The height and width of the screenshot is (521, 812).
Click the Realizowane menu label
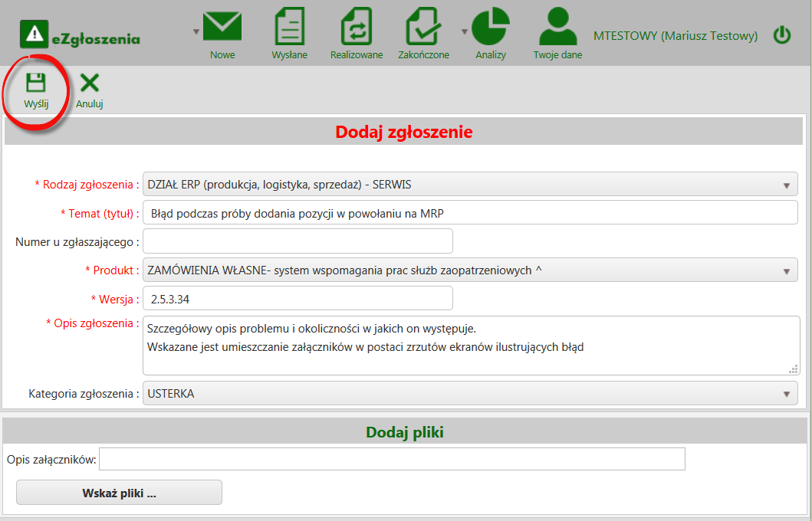tap(357, 55)
